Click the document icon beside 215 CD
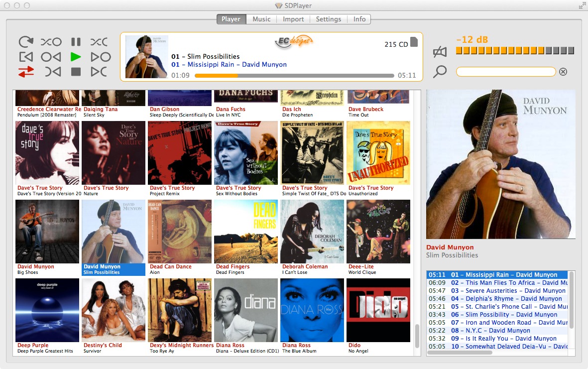Screen dimensions: 588x369 (414, 42)
